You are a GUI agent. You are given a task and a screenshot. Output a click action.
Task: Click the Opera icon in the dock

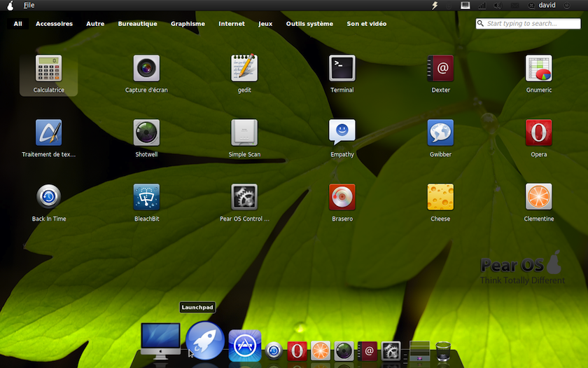tap(297, 351)
